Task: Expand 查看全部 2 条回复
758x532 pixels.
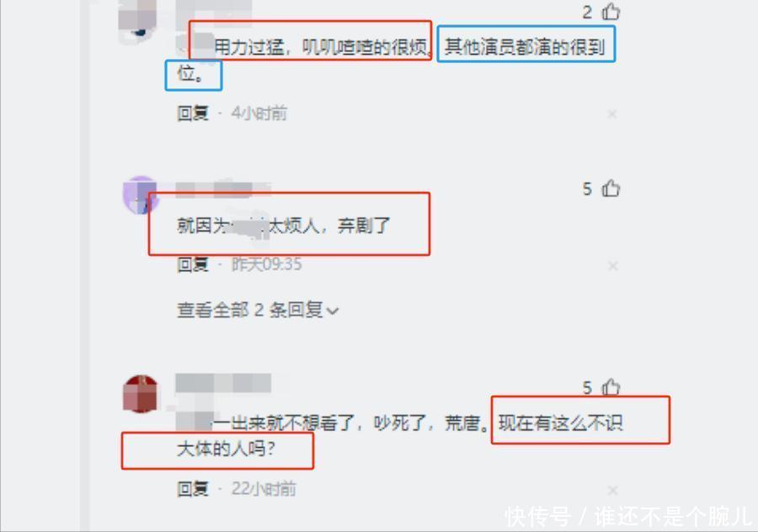Action: [258, 310]
